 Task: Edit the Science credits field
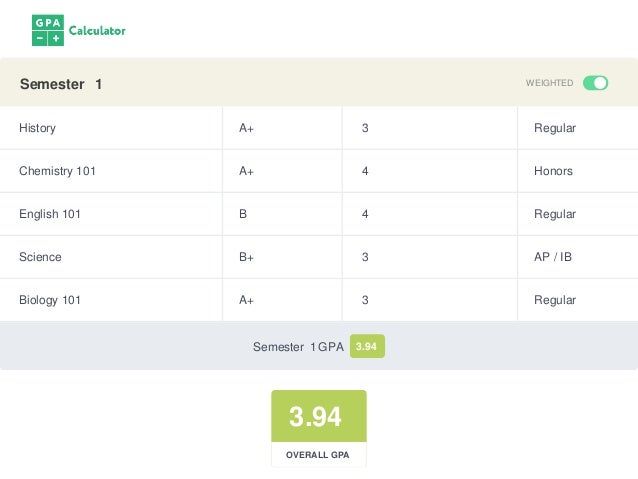click(429, 257)
